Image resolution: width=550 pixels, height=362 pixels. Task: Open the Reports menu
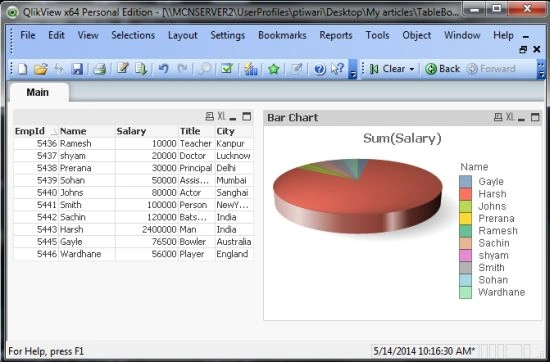(336, 35)
